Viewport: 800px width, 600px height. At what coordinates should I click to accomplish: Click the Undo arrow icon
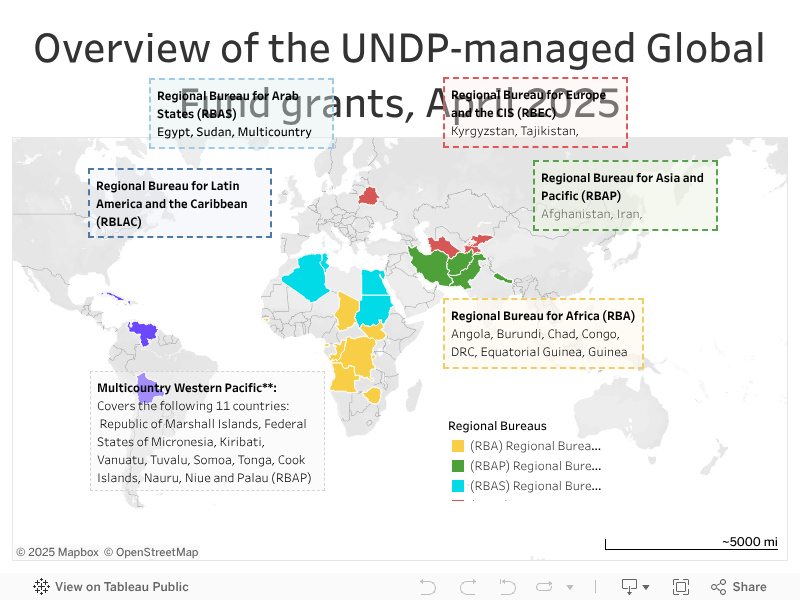428,587
